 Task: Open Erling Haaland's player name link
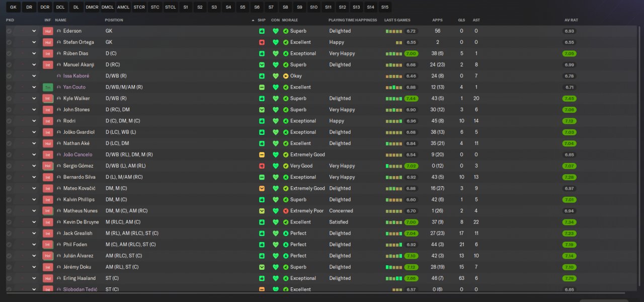79,278
